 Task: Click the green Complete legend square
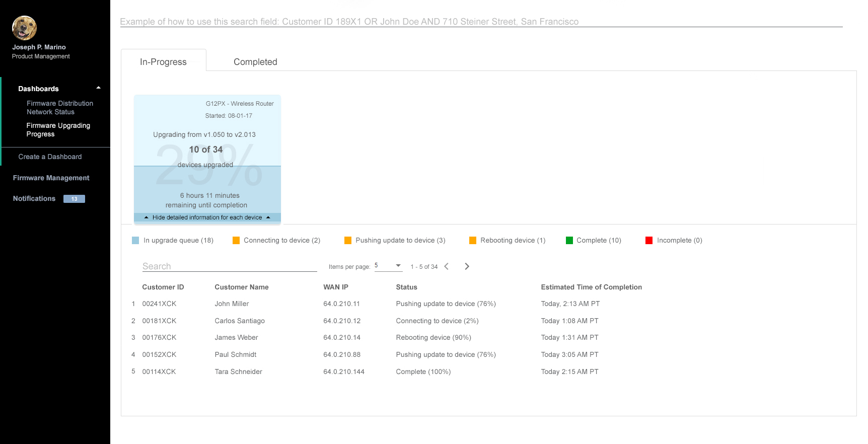pyautogui.click(x=569, y=241)
